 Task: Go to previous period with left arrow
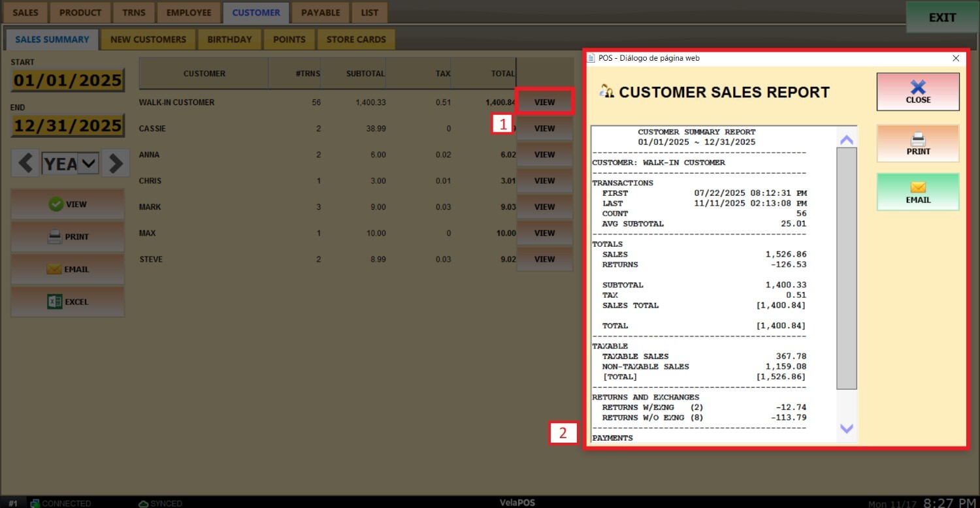(x=25, y=163)
